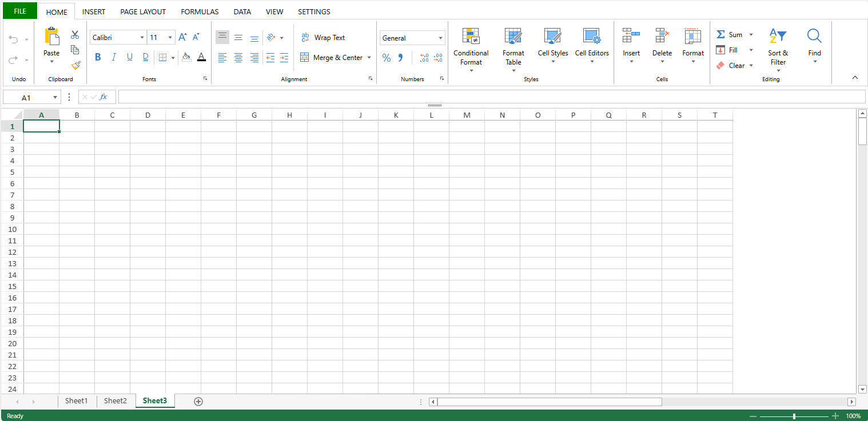
Task: Switch to the Sheet1 tab
Action: click(77, 401)
